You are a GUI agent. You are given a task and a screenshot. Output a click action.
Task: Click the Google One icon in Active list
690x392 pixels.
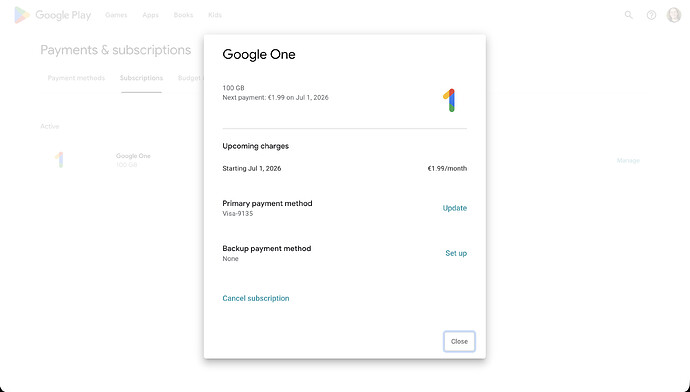(59, 160)
